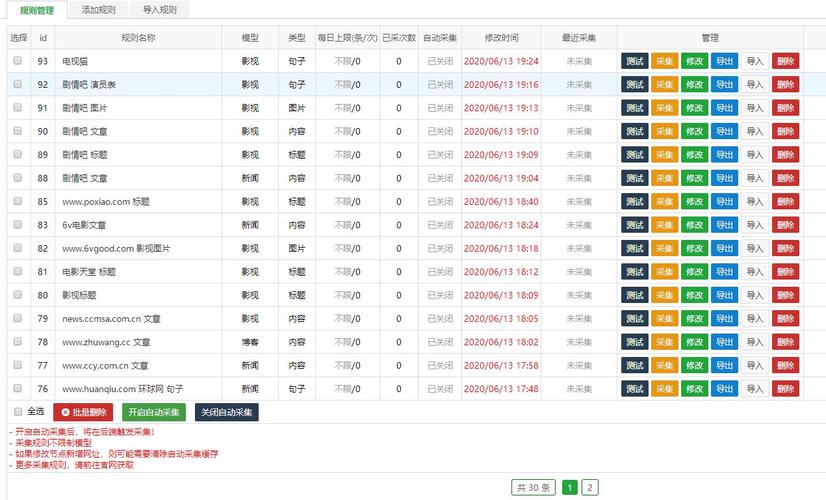The width and height of the screenshot is (826, 500).
Task: Click 删除 for www.huanqiu.com 环球网 句子
Action: 785,389
